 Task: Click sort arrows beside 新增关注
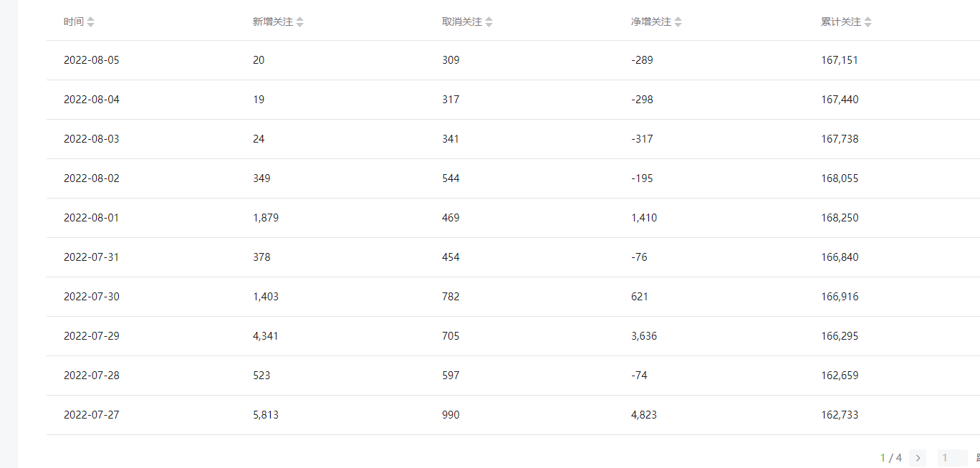coord(299,22)
